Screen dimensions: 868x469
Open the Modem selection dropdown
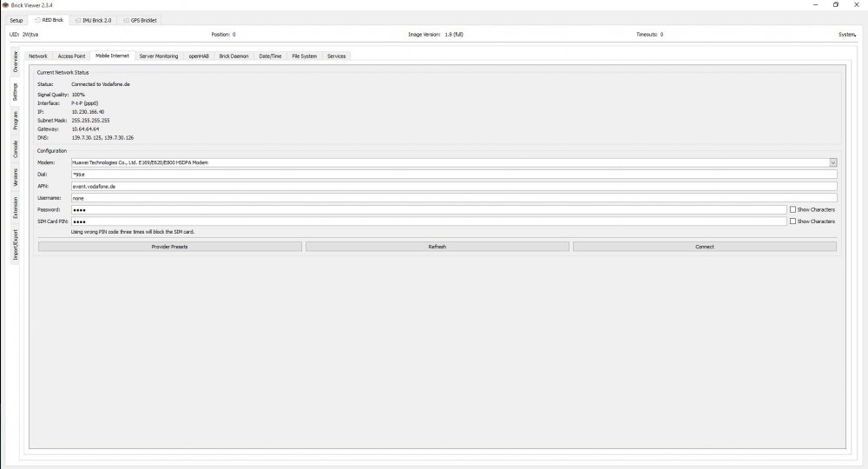[833, 162]
